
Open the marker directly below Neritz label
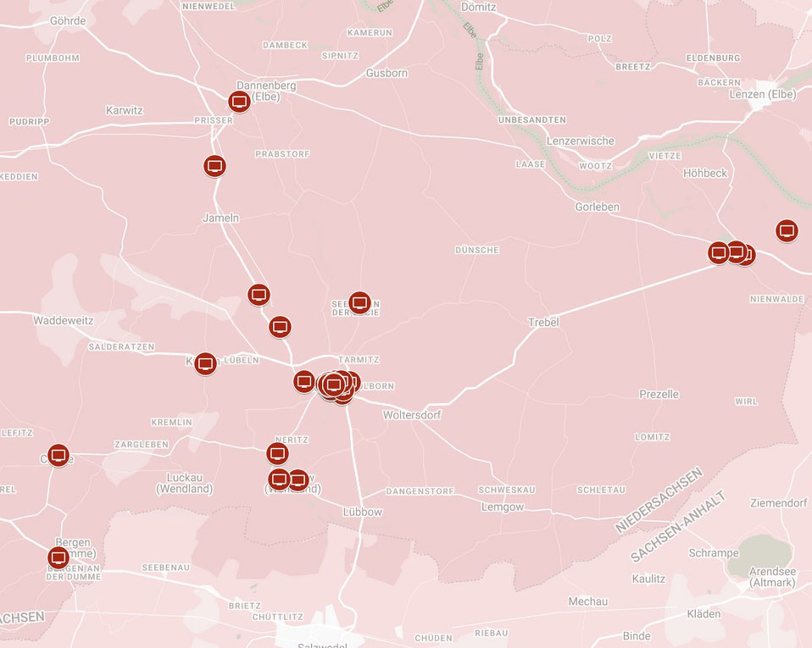(277, 453)
